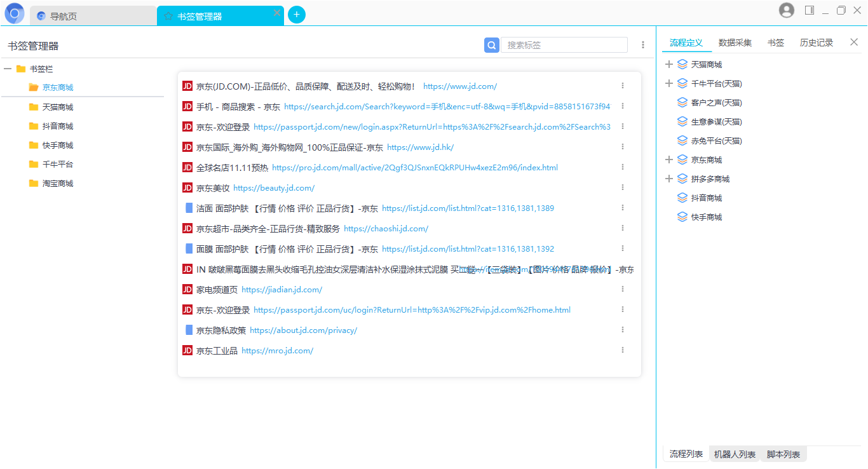Open the three-dot menu for 京东(JD.COM) bookmark

pos(623,86)
